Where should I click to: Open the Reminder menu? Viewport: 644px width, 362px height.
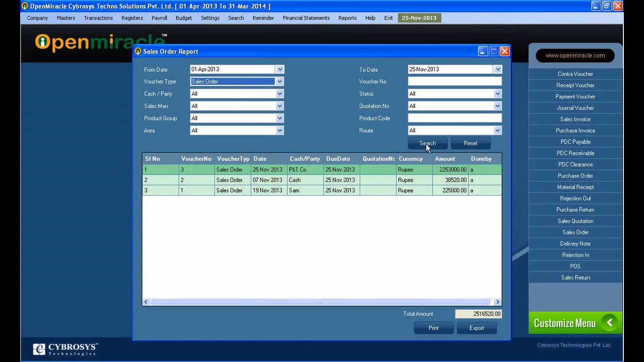click(263, 18)
